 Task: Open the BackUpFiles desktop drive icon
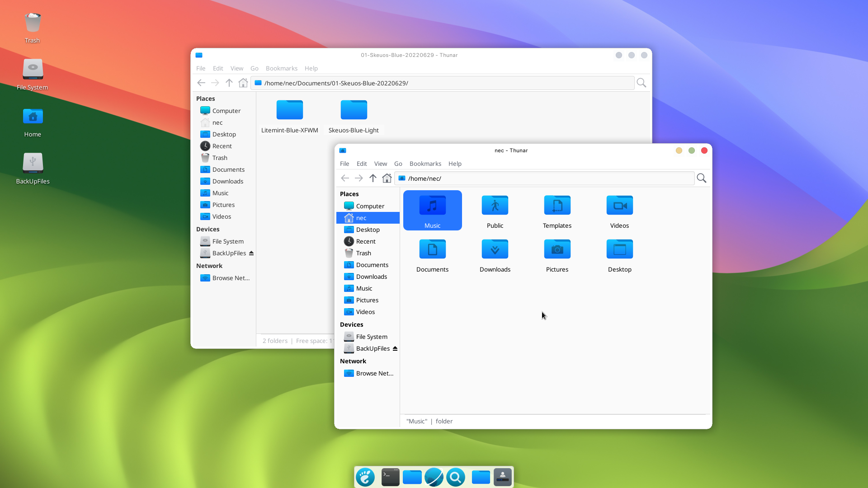pos(33,169)
